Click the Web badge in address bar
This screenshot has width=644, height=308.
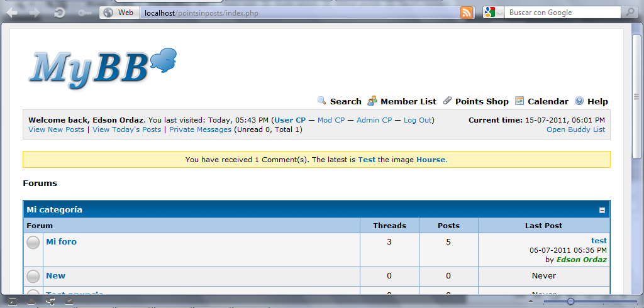coord(119,13)
